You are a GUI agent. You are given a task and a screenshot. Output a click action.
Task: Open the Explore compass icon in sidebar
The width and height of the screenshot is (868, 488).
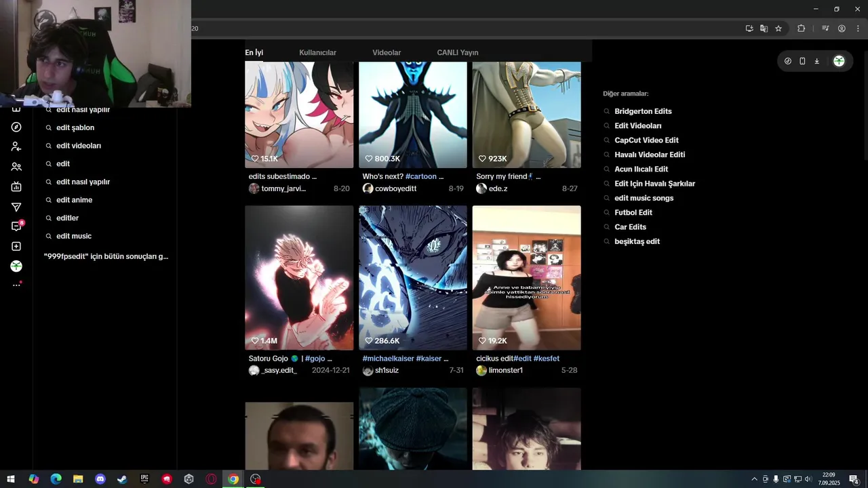click(16, 127)
